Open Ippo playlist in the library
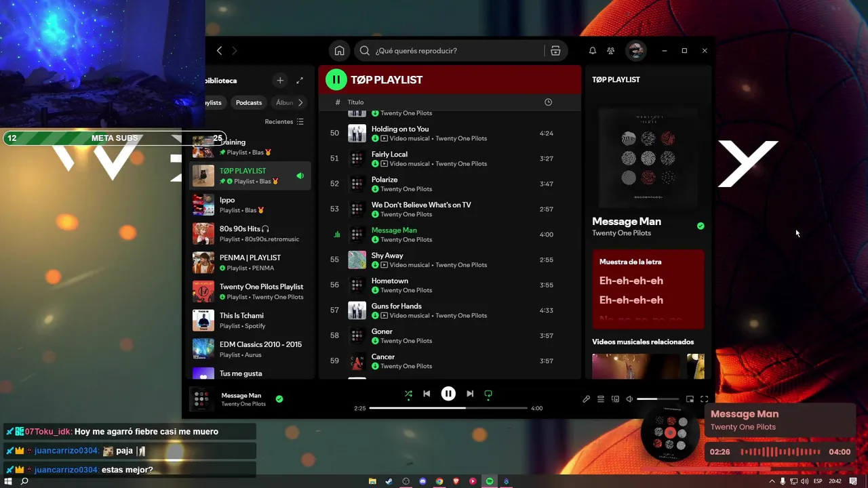This screenshot has width=868, height=488. click(250, 205)
